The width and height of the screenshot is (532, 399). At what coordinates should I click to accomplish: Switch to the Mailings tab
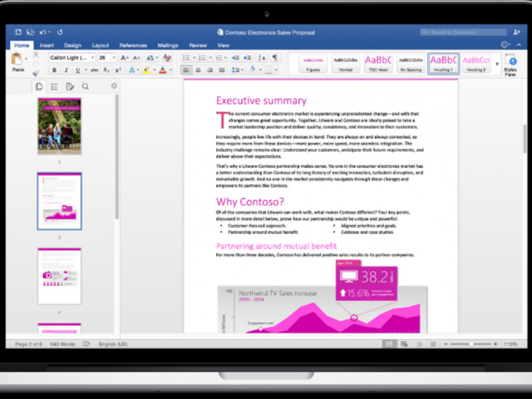click(168, 45)
